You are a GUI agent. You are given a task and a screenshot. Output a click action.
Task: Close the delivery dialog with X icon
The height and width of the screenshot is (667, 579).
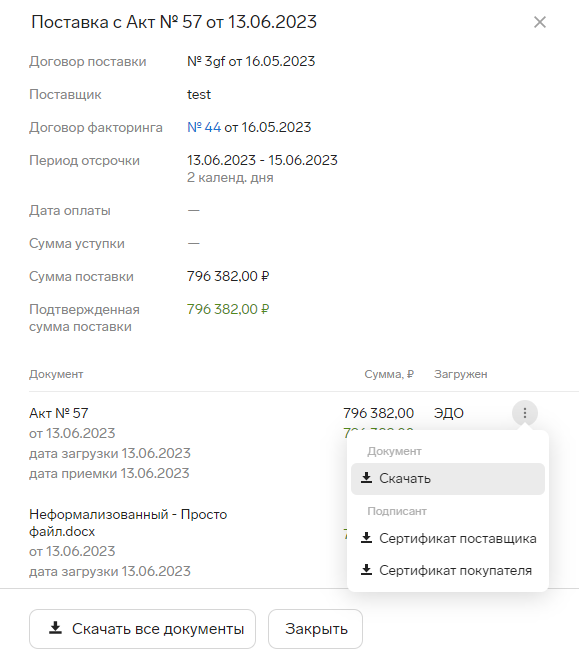click(x=539, y=22)
